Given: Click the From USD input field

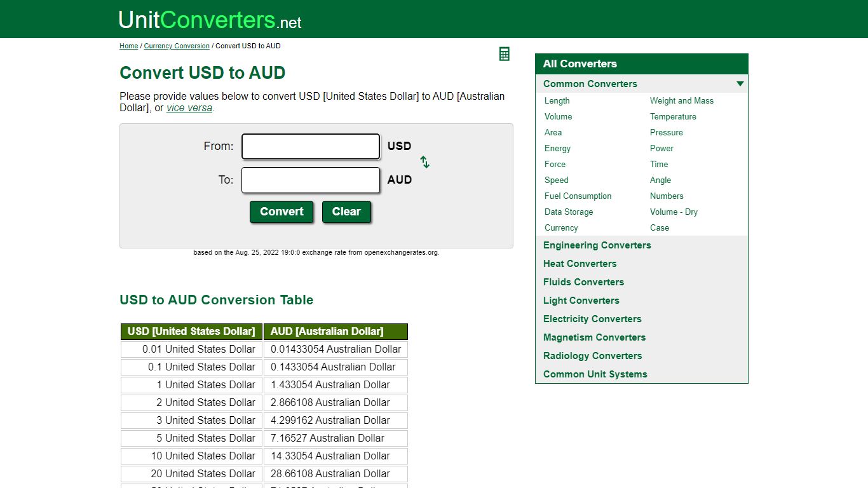Looking at the screenshot, I should click(x=311, y=146).
